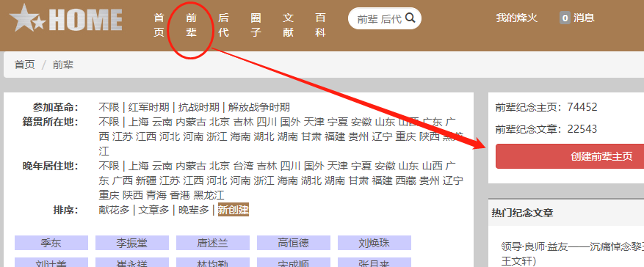Click 首页 in the breadcrumb
The width and height of the screenshot is (644, 267).
[25, 65]
